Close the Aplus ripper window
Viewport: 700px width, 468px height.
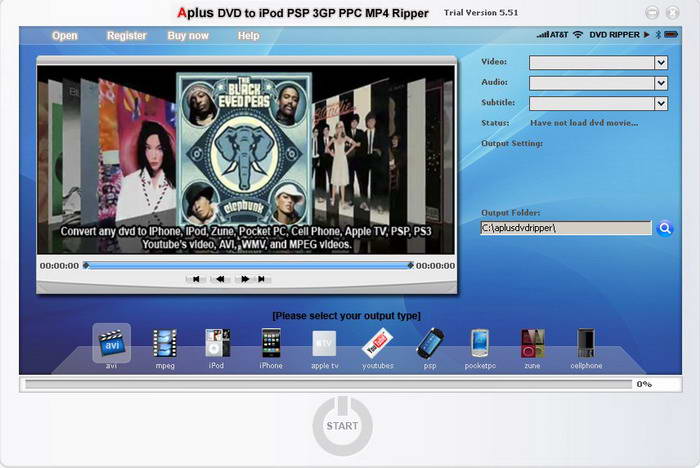point(672,13)
